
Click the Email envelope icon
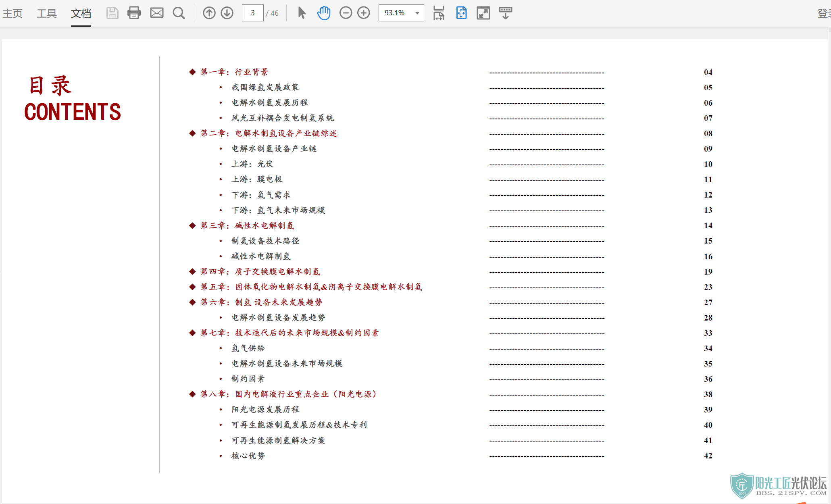tap(156, 13)
